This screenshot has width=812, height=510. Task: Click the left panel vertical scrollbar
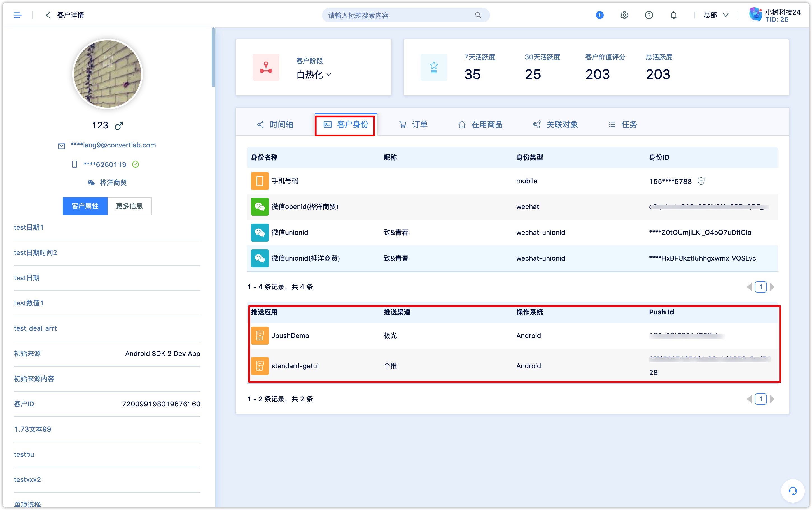point(213,58)
